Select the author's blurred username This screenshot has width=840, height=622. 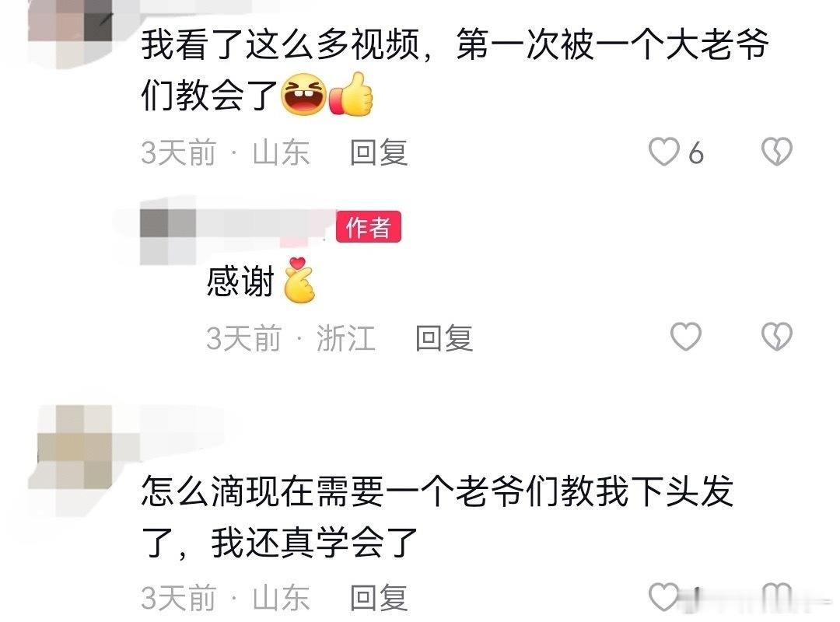[265, 224]
